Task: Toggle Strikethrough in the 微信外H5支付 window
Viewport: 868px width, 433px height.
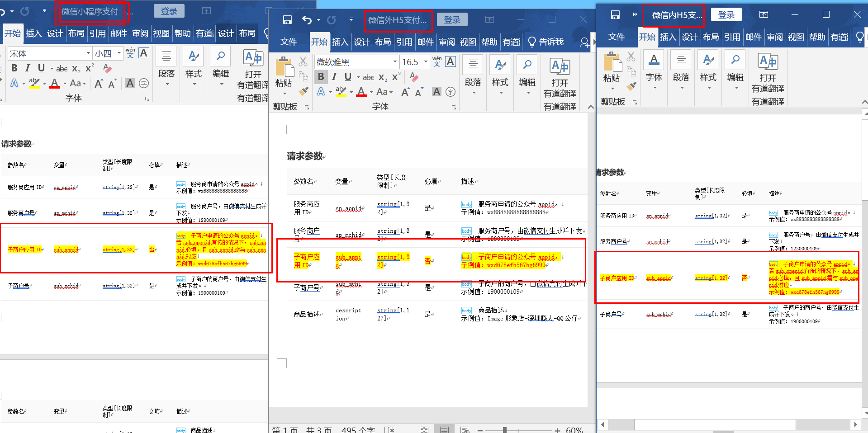Action: [369, 77]
